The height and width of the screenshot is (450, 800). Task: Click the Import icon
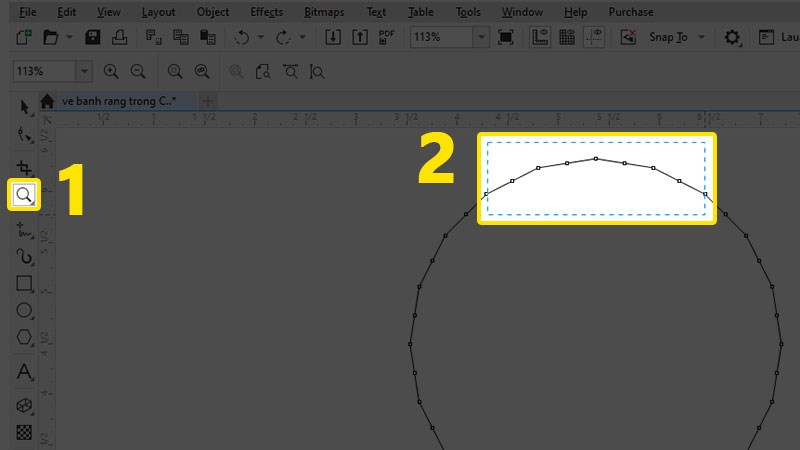[x=333, y=37]
